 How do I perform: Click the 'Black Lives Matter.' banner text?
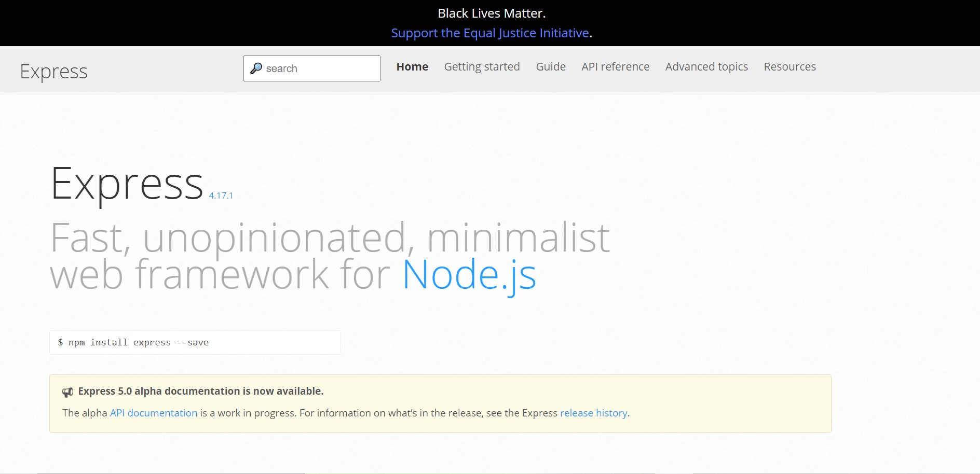[492, 13]
